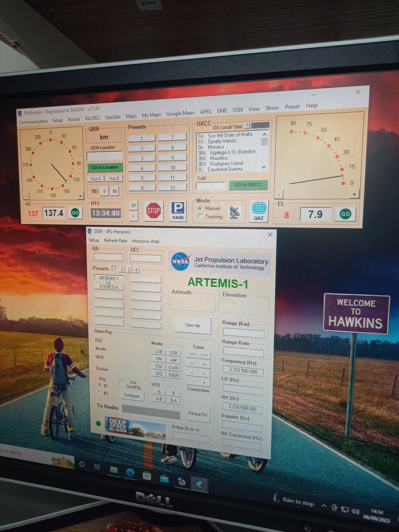
Task: Switch to Presets tab 2 in DSN window
Action: pyautogui.click(x=122, y=269)
